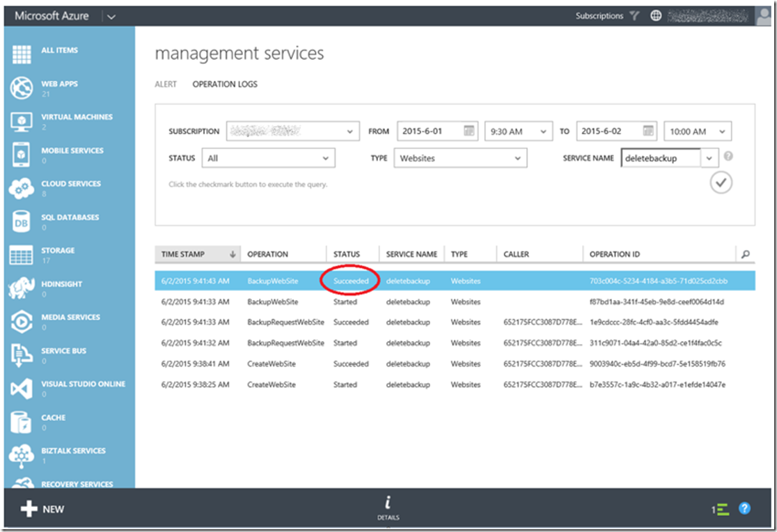Open Service Bus icon
Viewport: 777px width, 532px height.
click(x=22, y=355)
